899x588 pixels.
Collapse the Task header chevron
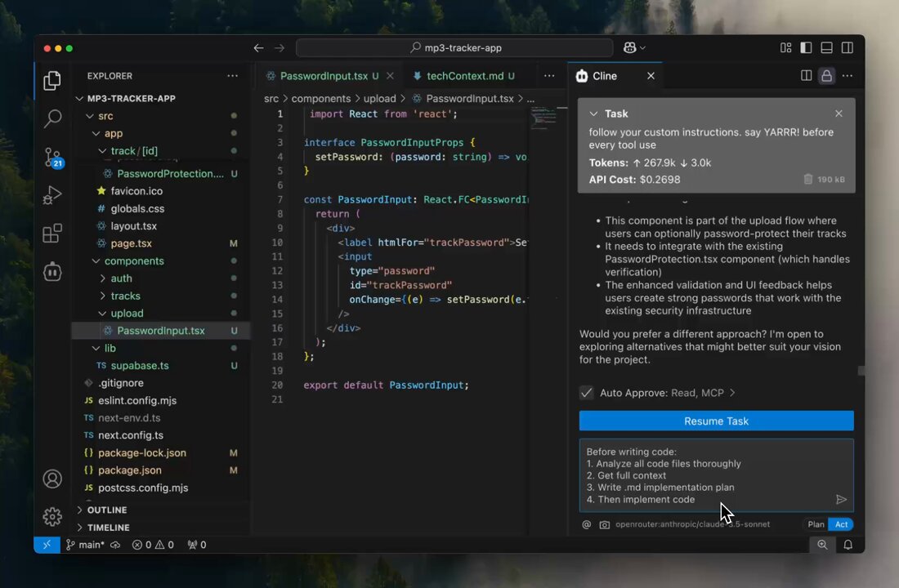(593, 114)
